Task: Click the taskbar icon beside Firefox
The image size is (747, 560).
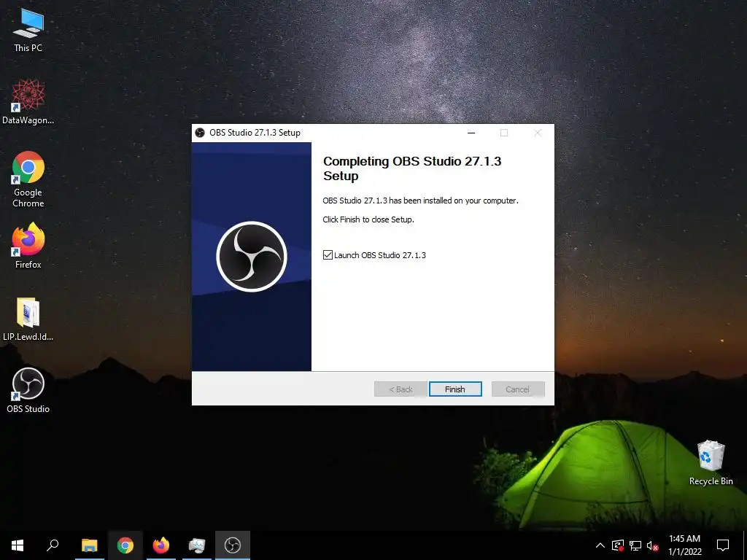Action: click(197, 545)
